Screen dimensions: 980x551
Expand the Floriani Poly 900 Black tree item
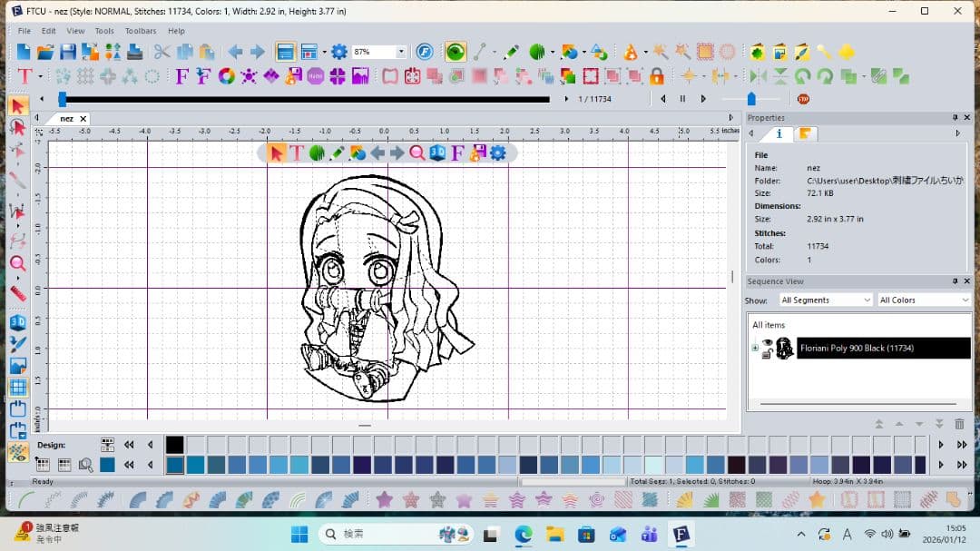point(754,349)
